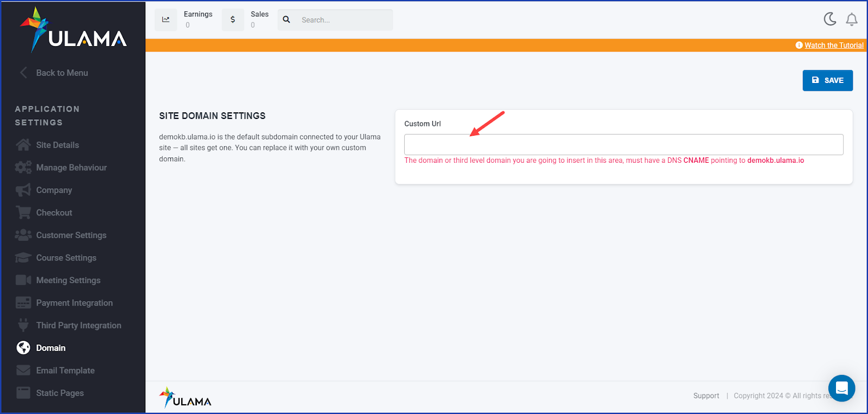The height and width of the screenshot is (414, 868).
Task: Focus the Custom Url input field
Action: (624, 144)
